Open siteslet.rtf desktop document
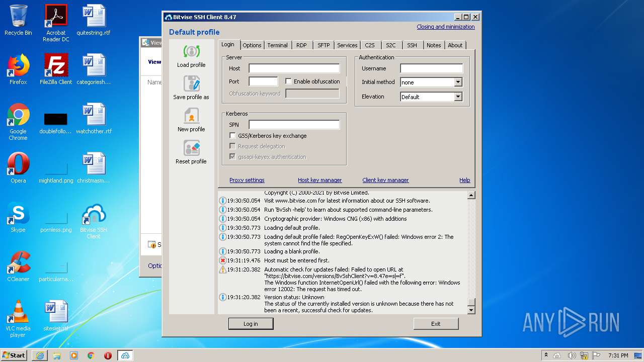 point(56,316)
